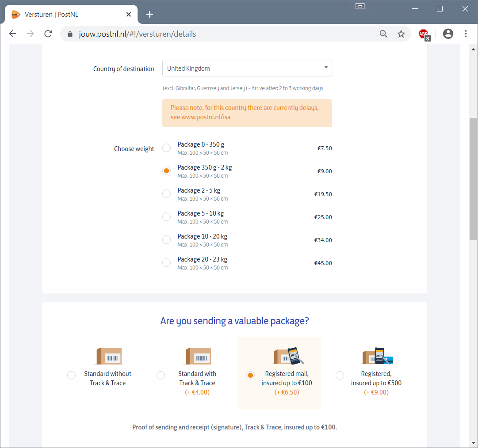The image size is (478, 448).
Task: Click the address bar URL field
Action: pyautogui.click(x=221, y=34)
